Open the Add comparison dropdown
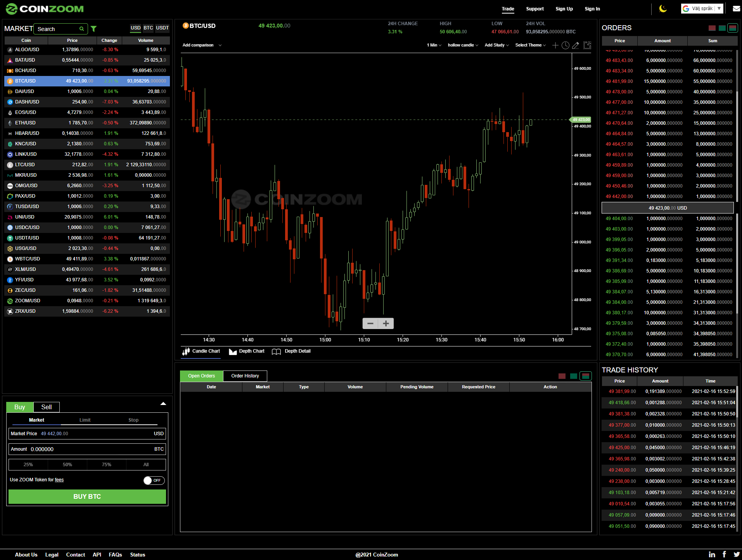Viewport: 742px width, 560px height. tap(202, 45)
